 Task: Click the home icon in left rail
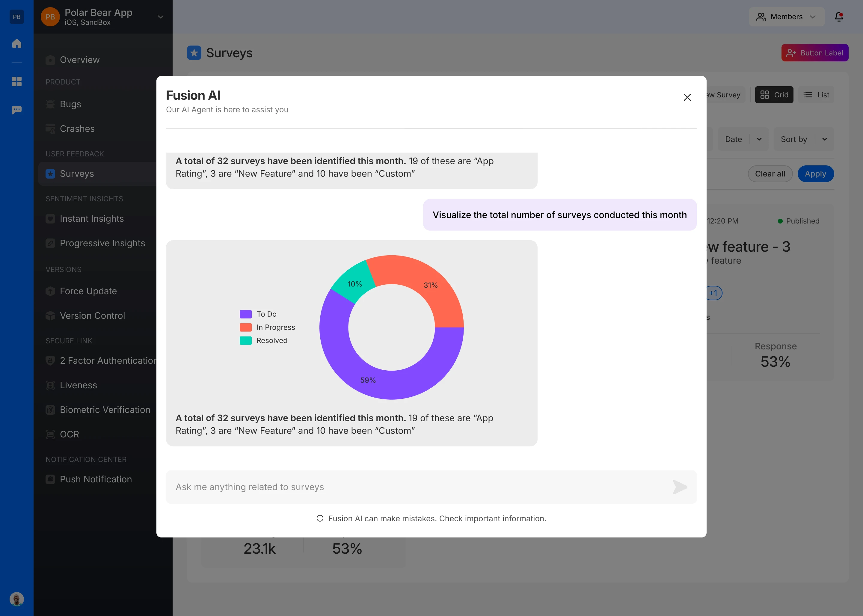pos(17,43)
